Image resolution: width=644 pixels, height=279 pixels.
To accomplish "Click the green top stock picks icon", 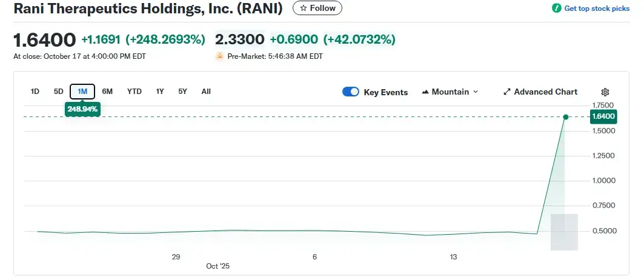I will tap(556, 8).
